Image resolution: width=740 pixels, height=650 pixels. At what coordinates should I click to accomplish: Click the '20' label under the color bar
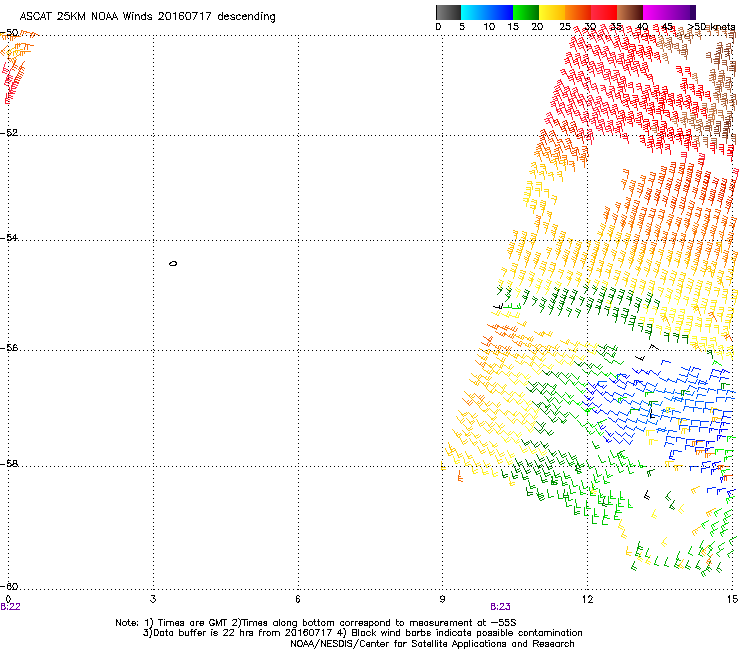(x=537, y=27)
